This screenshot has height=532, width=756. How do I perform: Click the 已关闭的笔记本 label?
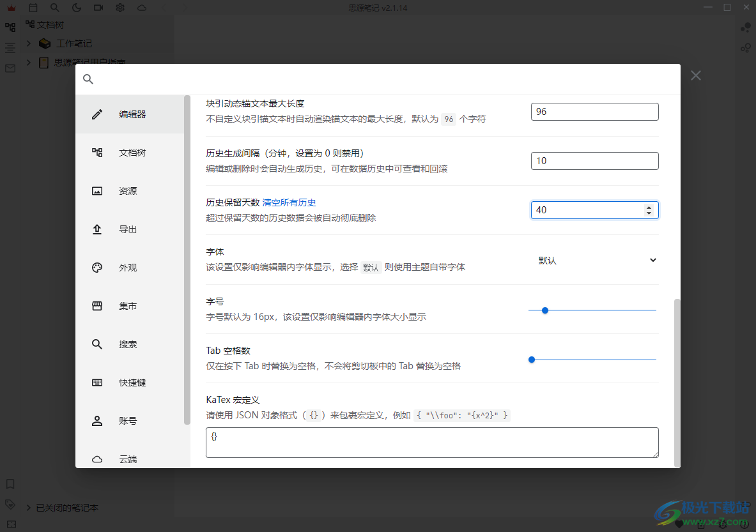67,508
